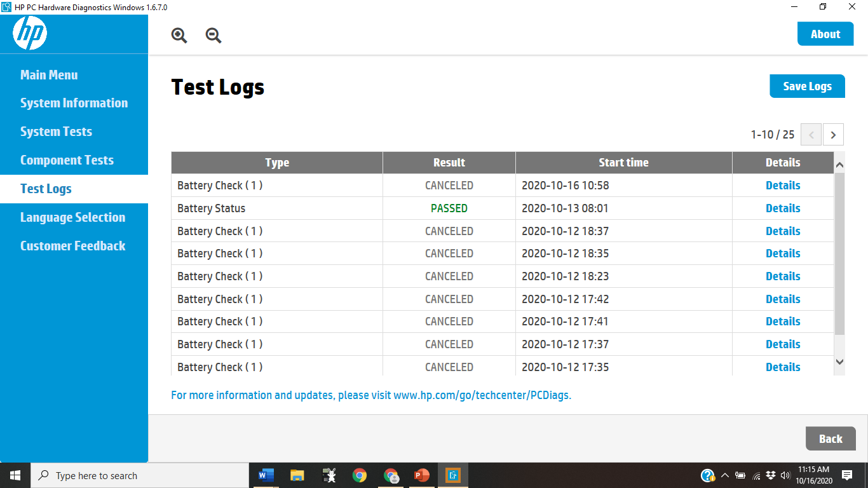This screenshot has height=488, width=868.
Task: View Details for the 17:41 Battery Check
Action: tap(783, 322)
